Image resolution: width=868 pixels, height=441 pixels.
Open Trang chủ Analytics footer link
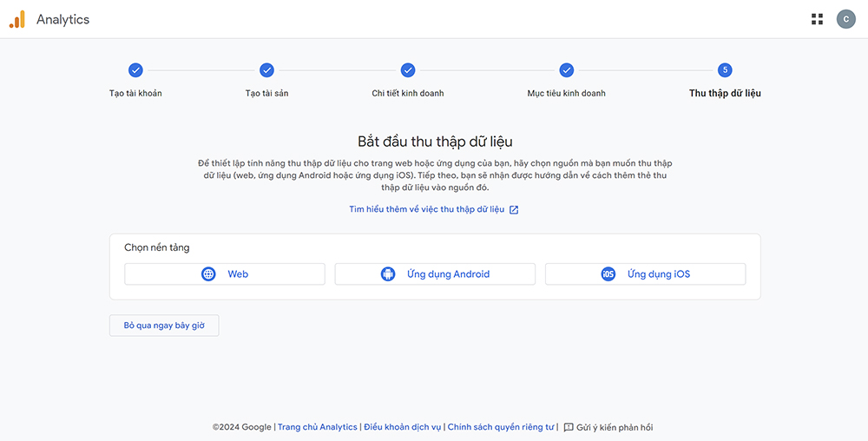[x=317, y=427]
